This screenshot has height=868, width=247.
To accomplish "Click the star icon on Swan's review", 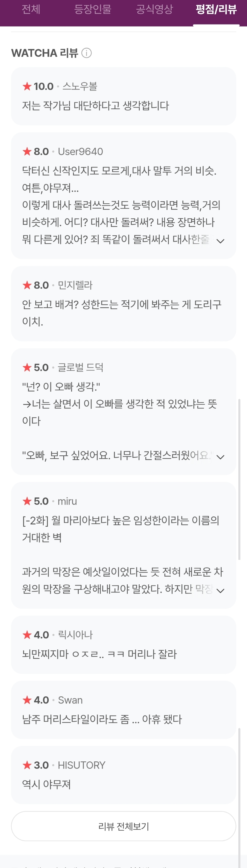I will click(27, 700).
